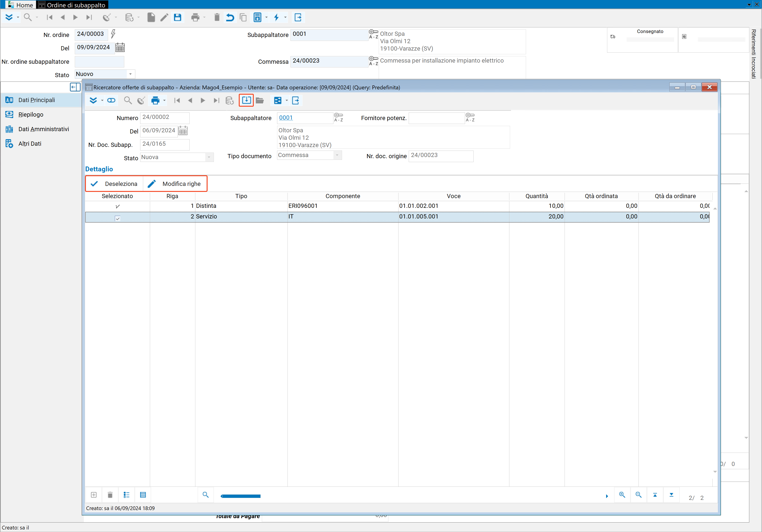Open Dati Principali section
The width and height of the screenshot is (762, 532).
[41, 100]
